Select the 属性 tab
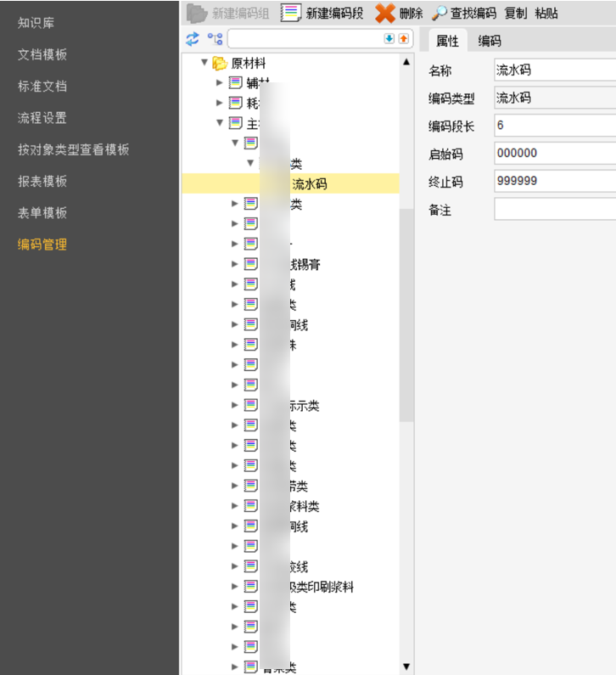The image size is (616, 675). (446, 41)
